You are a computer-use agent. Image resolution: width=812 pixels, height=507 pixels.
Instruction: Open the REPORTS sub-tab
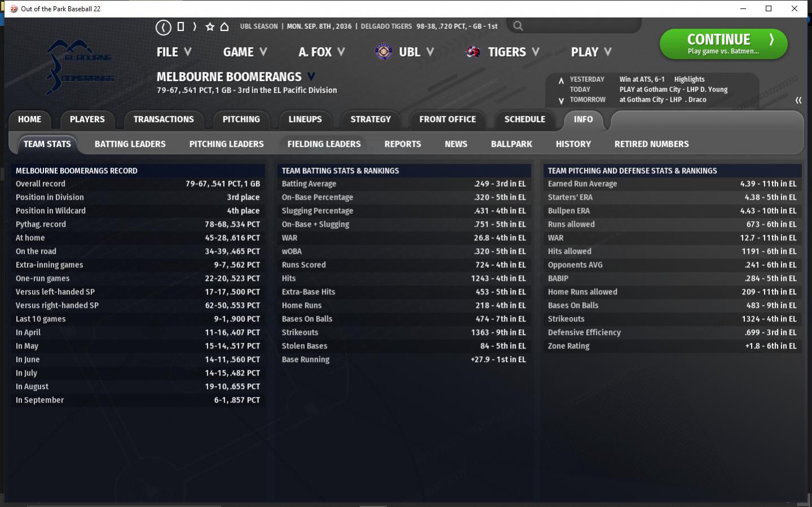click(x=403, y=144)
